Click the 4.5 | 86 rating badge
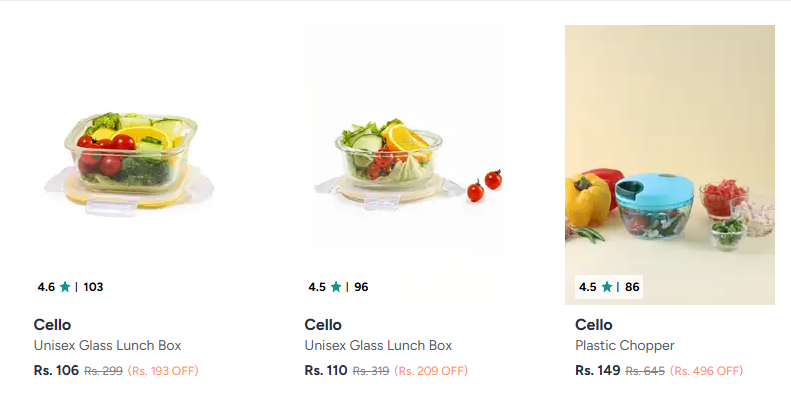 609,287
